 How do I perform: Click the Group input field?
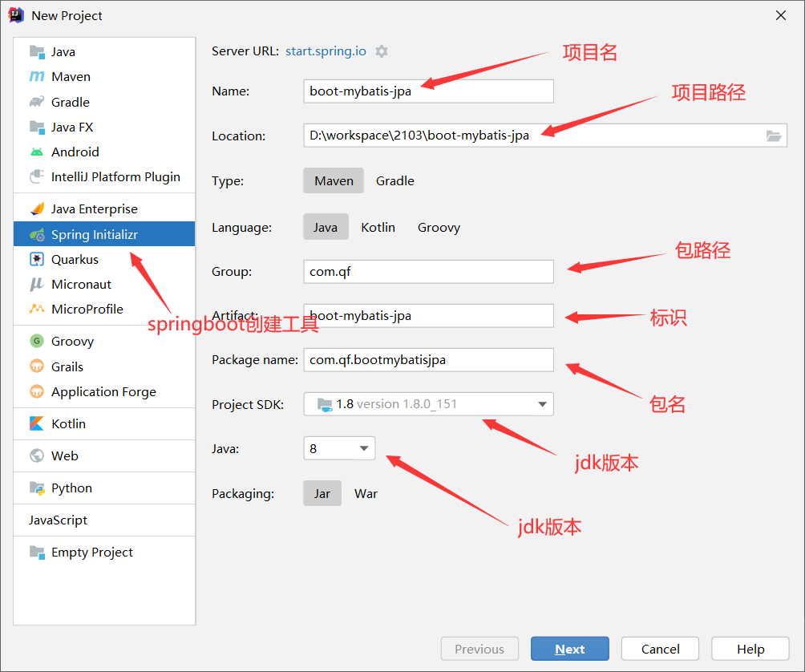click(x=429, y=272)
